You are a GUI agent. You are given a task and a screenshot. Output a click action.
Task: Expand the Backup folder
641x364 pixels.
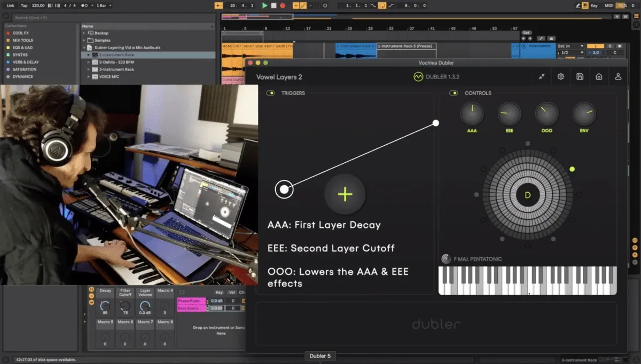(x=84, y=33)
